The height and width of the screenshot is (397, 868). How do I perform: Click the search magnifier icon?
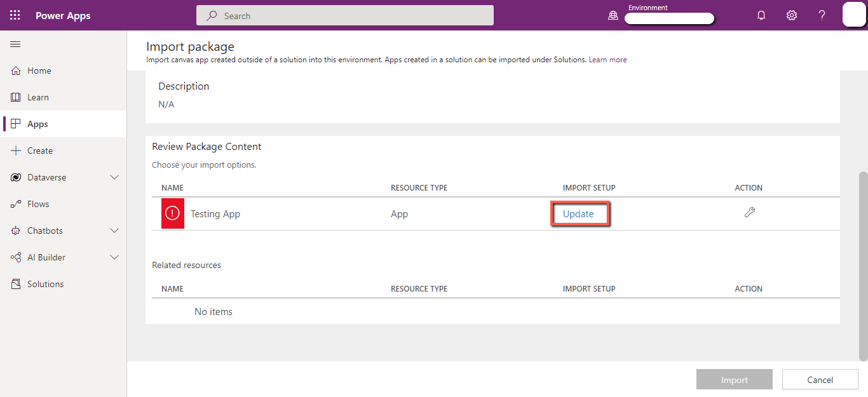pyautogui.click(x=212, y=15)
